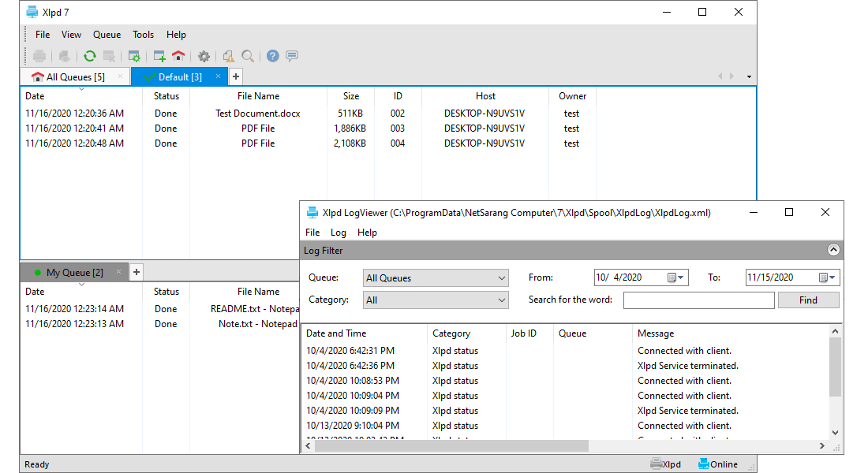Open the File menu in LogViewer

click(x=312, y=233)
